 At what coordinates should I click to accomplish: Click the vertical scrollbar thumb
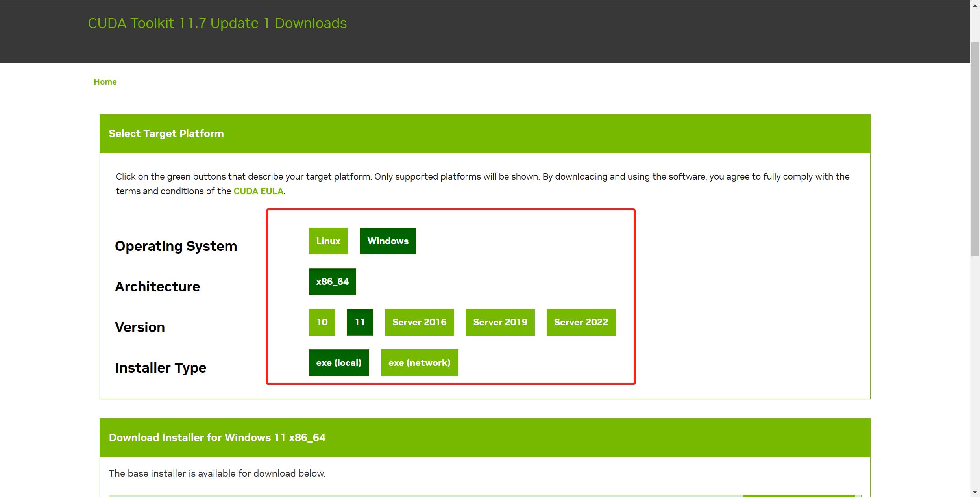pyautogui.click(x=975, y=149)
